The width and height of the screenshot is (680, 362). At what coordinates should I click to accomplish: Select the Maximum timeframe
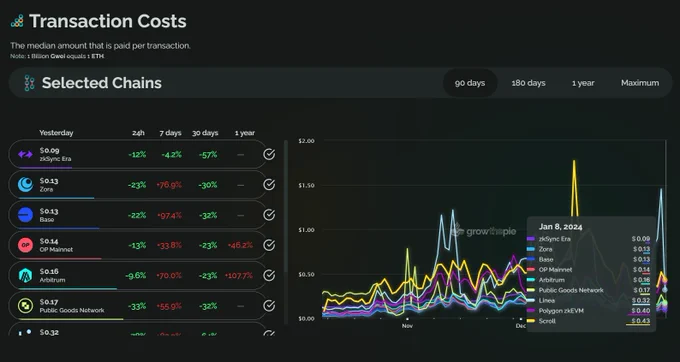[x=640, y=83]
